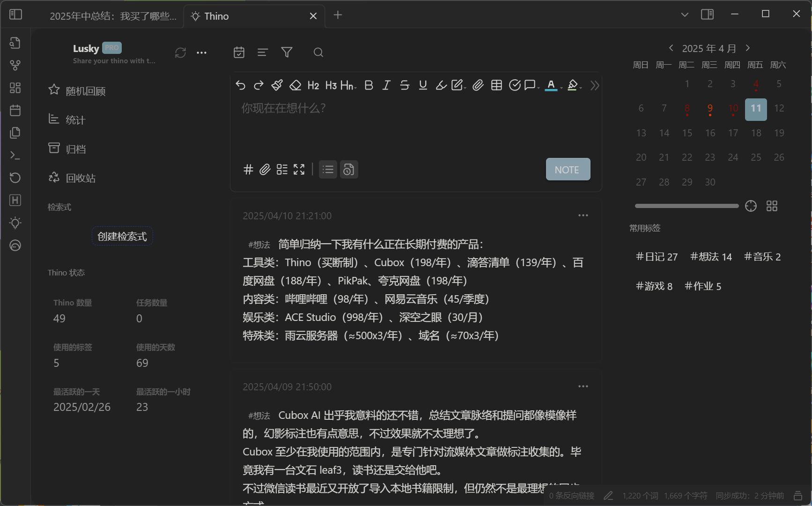Image resolution: width=812 pixels, height=506 pixels.
Task: Close the Thino tab
Action: point(313,16)
